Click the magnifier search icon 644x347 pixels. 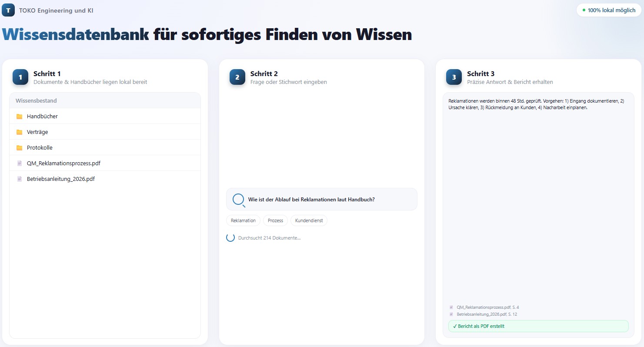pyautogui.click(x=239, y=200)
